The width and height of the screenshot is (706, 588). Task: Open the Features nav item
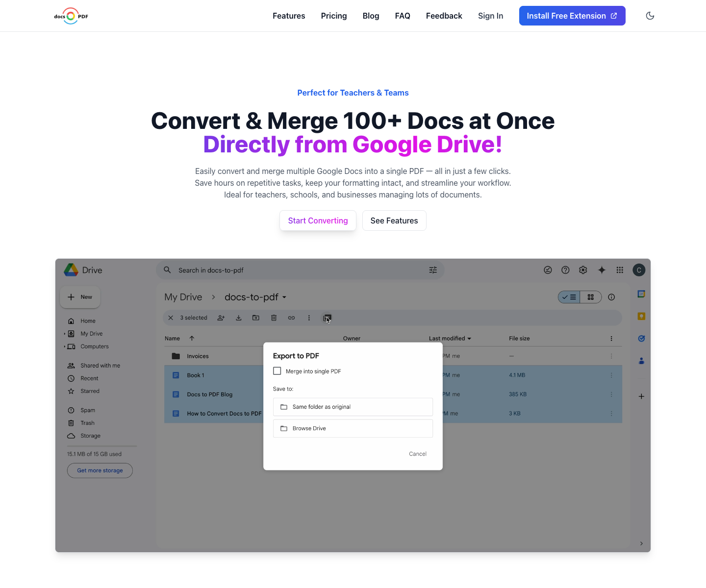coord(289,16)
